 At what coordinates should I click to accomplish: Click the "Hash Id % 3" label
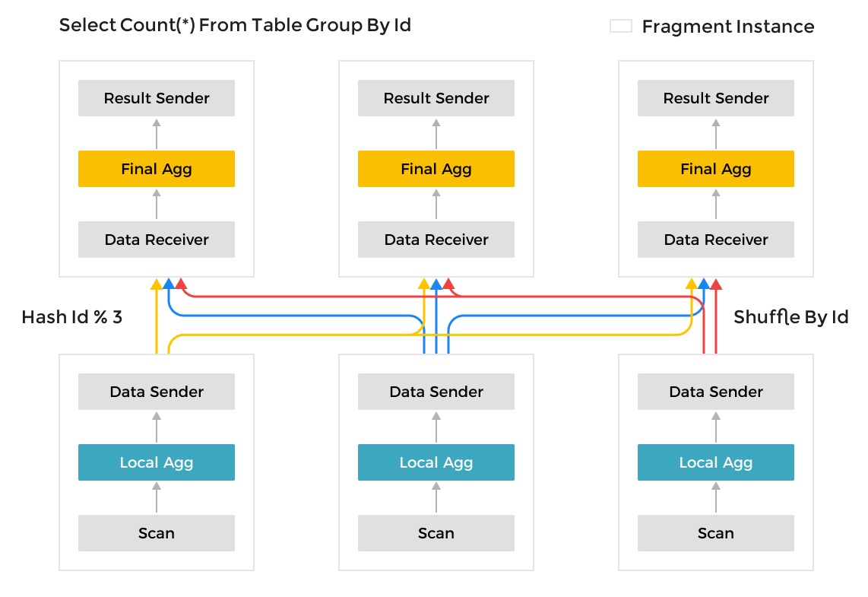pos(72,317)
